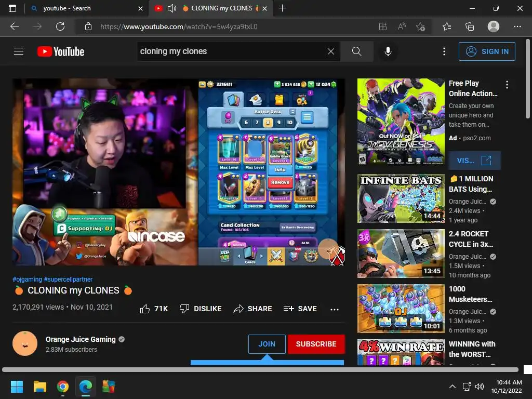The height and width of the screenshot is (399, 532).
Task: Open the 4% WIN RATE video thumbnail
Action: pyautogui.click(x=401, y=352)
